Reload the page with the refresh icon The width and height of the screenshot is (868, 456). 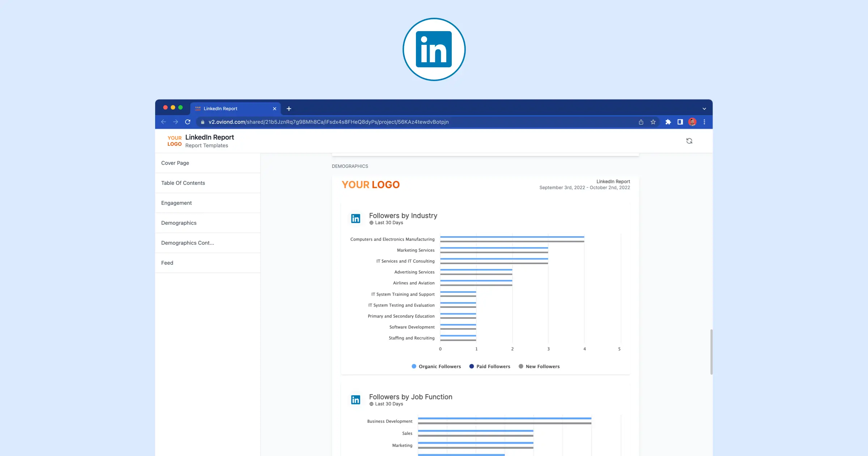[188, 122]
